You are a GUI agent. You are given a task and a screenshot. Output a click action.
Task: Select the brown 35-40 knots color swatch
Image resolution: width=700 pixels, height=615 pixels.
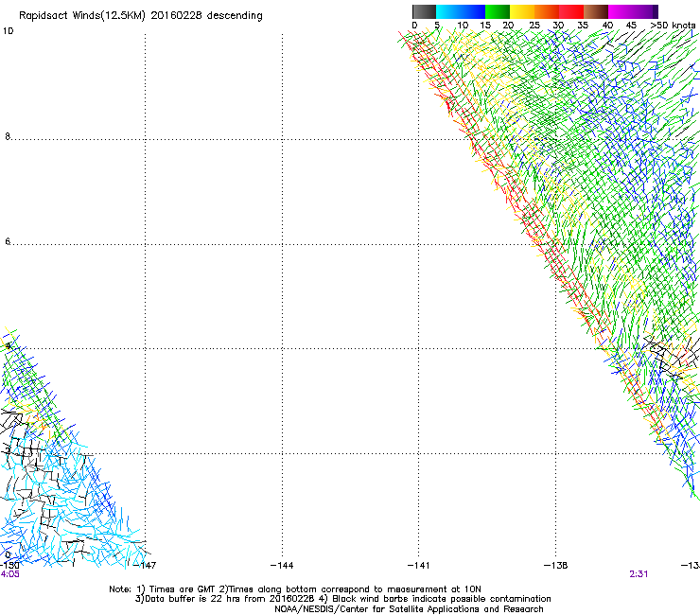(x=596, y=11)
